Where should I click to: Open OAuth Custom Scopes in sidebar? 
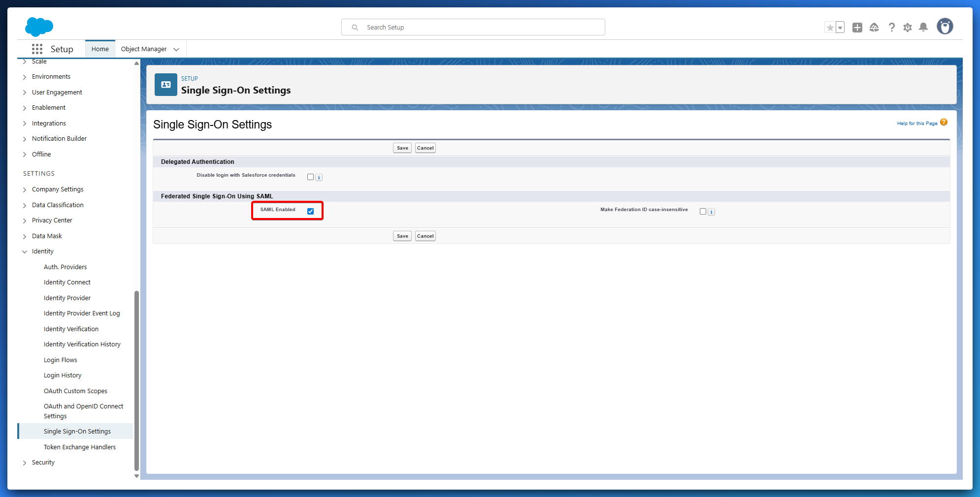pos(75,391)
